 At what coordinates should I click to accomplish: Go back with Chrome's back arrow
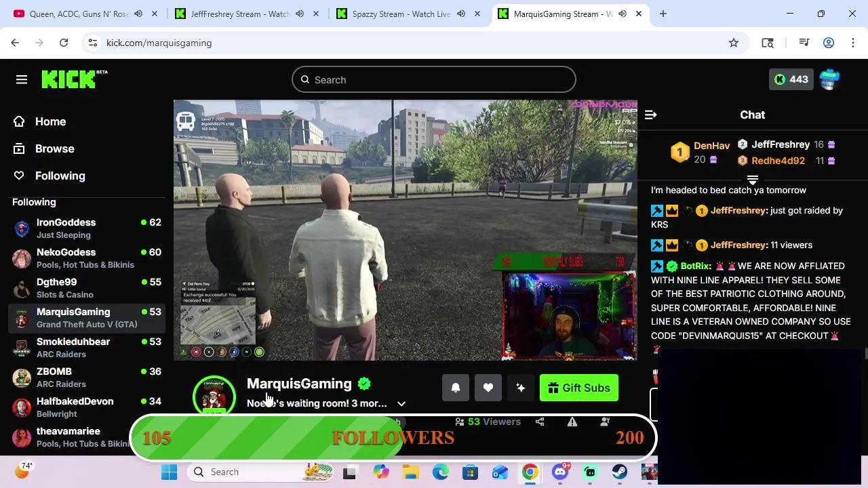pyautogui.click(x=15, y=43)
